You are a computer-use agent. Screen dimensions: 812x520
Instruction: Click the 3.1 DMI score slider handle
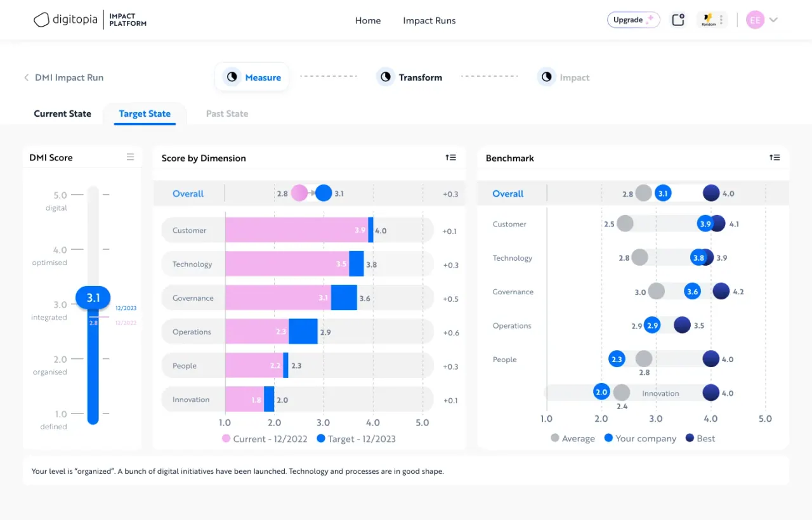[93, 297]
